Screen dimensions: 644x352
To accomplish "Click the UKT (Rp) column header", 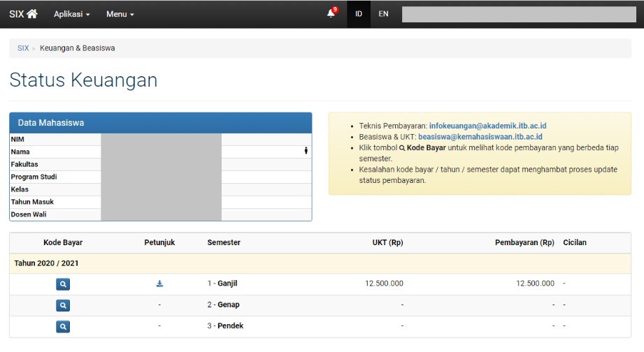I will point(387,242).
